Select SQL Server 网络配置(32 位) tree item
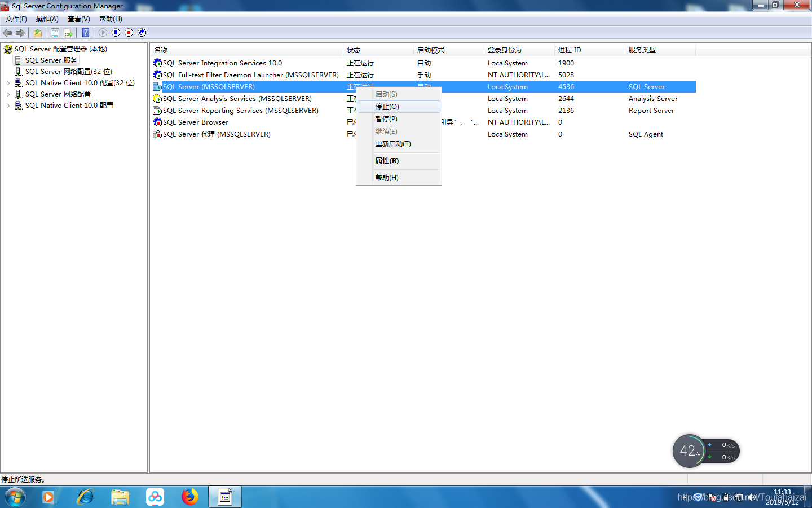 pyautogui.click(x=69, y=72)
